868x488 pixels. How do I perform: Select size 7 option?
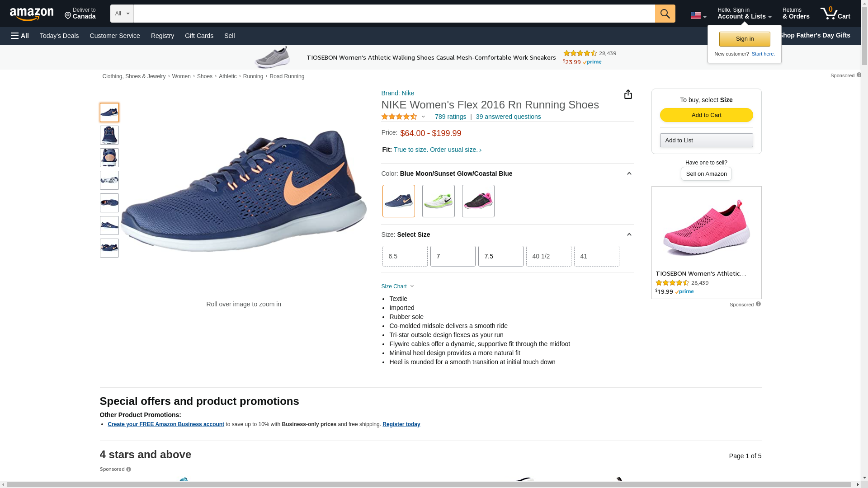pos(453,256)
